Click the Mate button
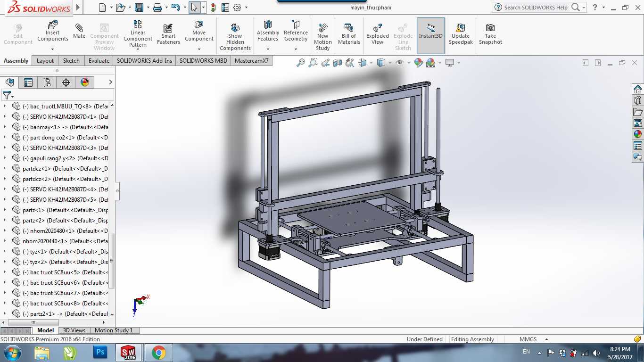The image size is (644, 362). pos(79,31)
